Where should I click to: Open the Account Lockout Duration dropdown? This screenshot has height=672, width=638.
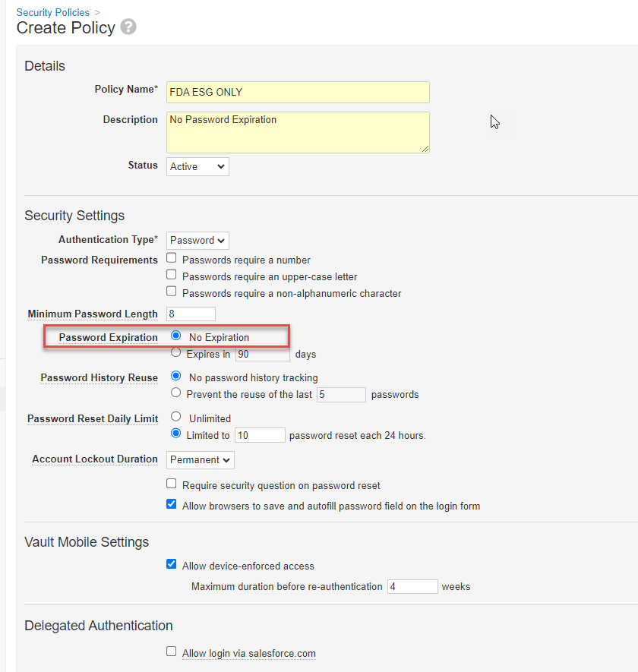pos(201,460)
